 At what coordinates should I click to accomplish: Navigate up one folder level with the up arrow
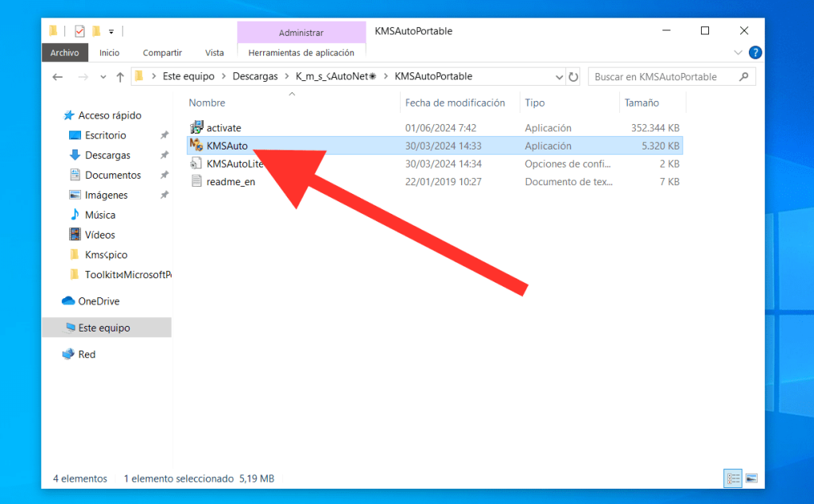coord(120,77)
